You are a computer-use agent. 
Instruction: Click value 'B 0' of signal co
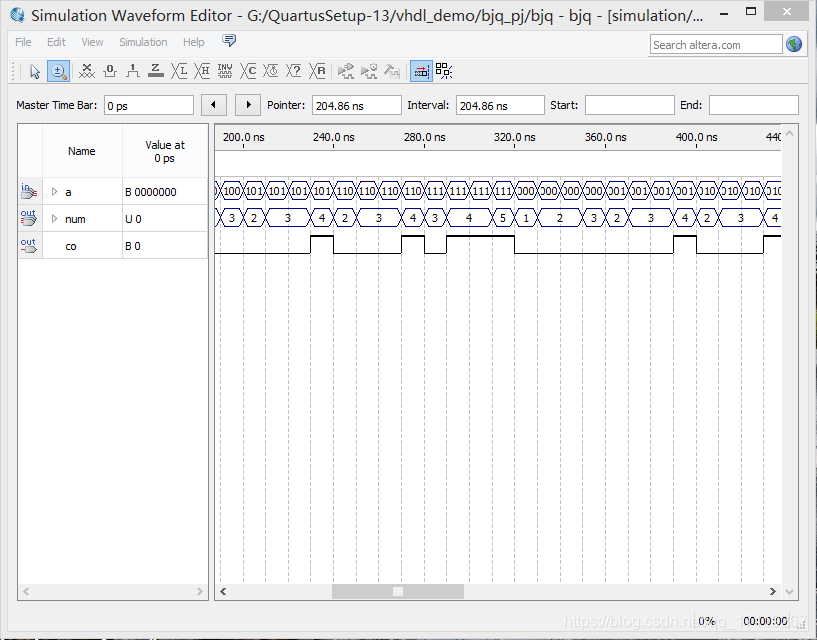click(132, 247)
